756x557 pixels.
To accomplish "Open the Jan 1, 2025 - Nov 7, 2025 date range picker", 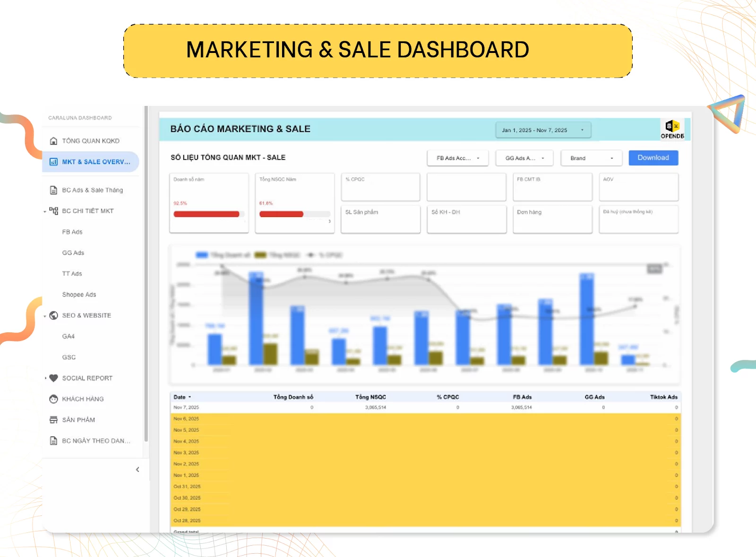I will (542, 130).
